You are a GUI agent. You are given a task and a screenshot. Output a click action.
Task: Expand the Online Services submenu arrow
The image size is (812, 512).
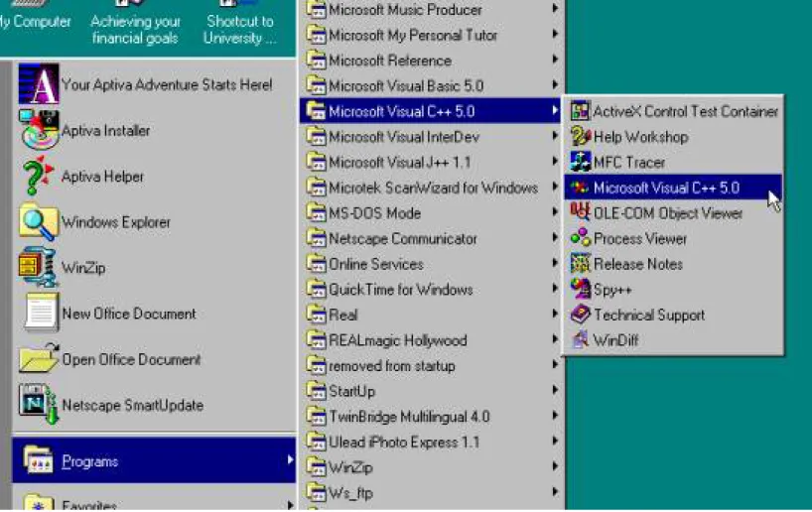[x=555, y=263]
